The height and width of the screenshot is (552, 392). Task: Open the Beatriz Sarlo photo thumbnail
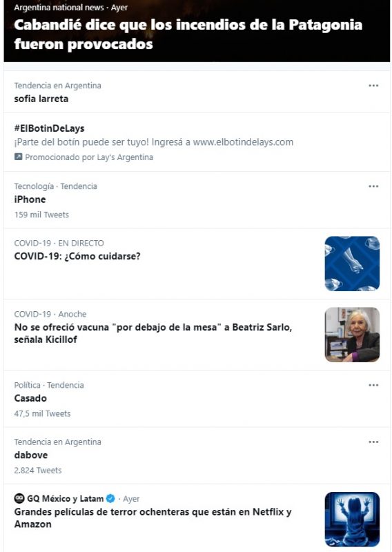(352, 335)
